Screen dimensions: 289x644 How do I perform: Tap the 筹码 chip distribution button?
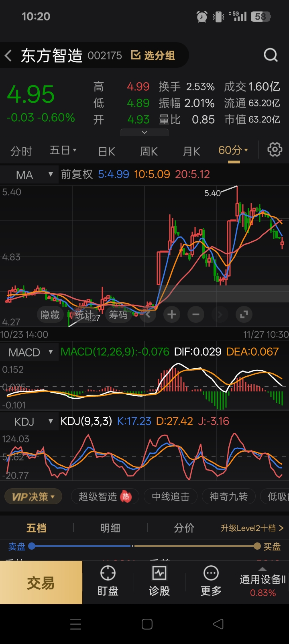pyautogui.click(x=118, y=314)
